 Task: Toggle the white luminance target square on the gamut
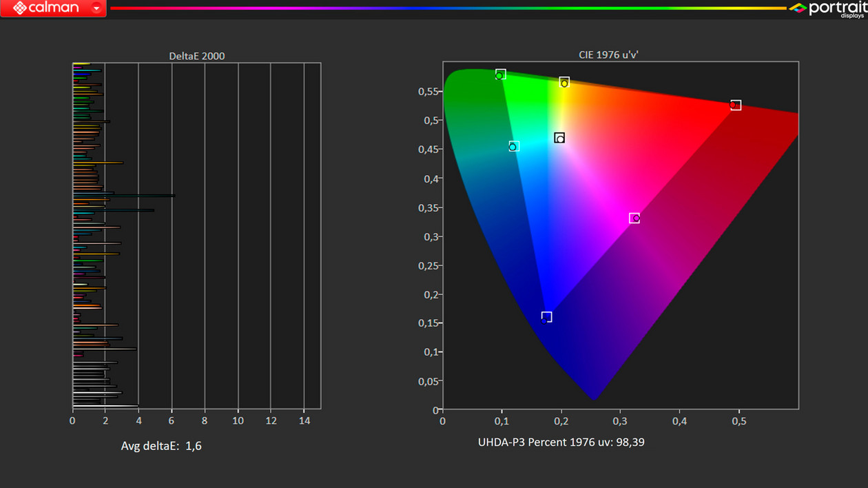(559, 137)
